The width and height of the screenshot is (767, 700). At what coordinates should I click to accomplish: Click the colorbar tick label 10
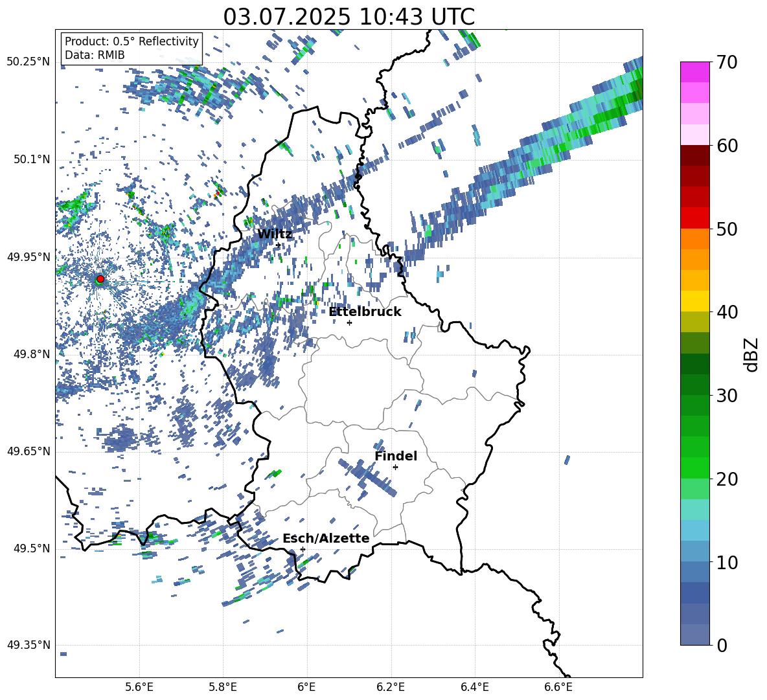(x=727, y=562)
